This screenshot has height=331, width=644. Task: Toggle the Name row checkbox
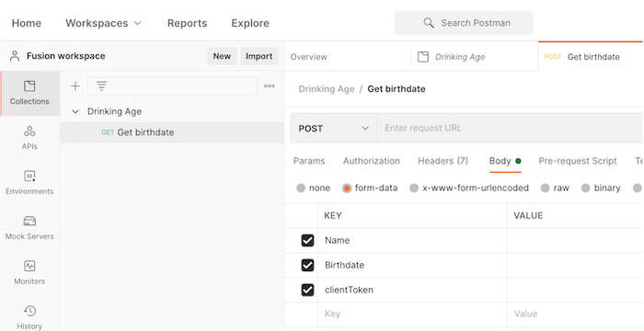307,240
